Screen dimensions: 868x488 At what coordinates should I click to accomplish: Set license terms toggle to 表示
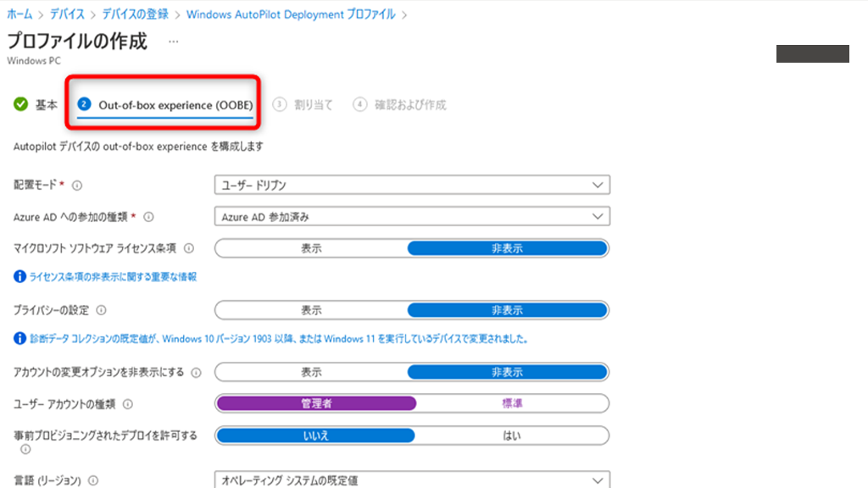311,248
